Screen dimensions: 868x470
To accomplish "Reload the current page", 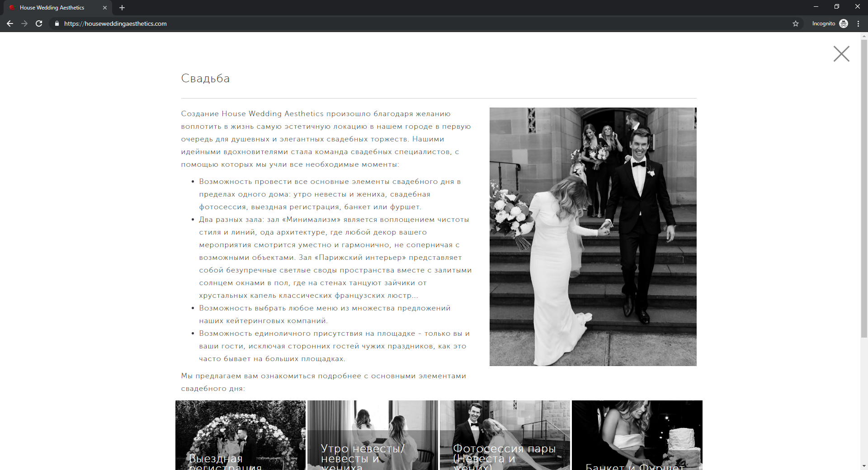I will coord(39,23).
